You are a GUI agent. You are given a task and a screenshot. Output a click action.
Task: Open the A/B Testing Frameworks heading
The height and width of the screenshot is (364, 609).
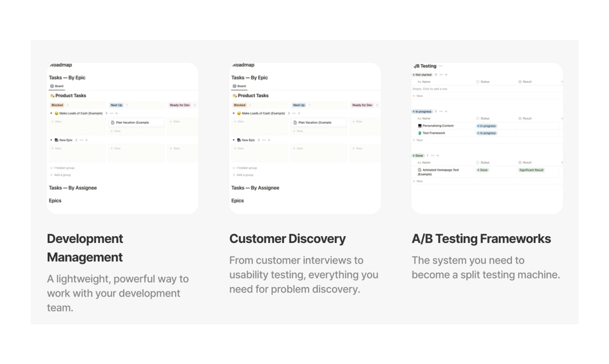pyautogui.click(x=481, y=239)
